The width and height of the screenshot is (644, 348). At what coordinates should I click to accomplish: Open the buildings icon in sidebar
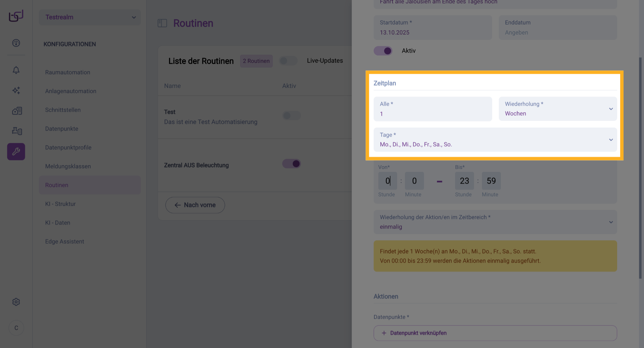[x=17, y=111]
